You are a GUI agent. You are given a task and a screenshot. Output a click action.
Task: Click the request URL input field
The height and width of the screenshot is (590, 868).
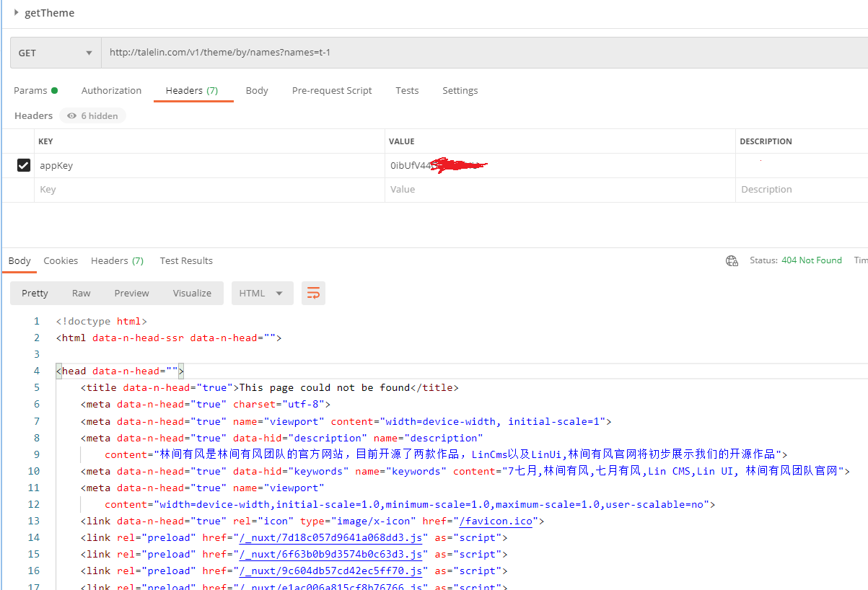point(484,53)
